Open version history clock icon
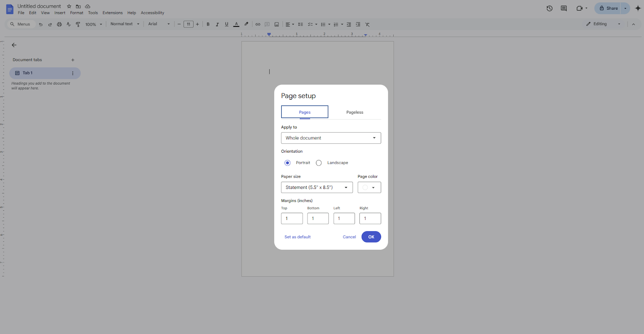Image resolution: width=644 pixels, height=334 pixels. pyautogui.click(x=549, y=8)
